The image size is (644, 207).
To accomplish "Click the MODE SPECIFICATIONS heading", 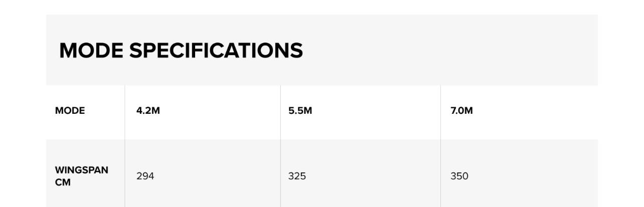I will (181, 51).
